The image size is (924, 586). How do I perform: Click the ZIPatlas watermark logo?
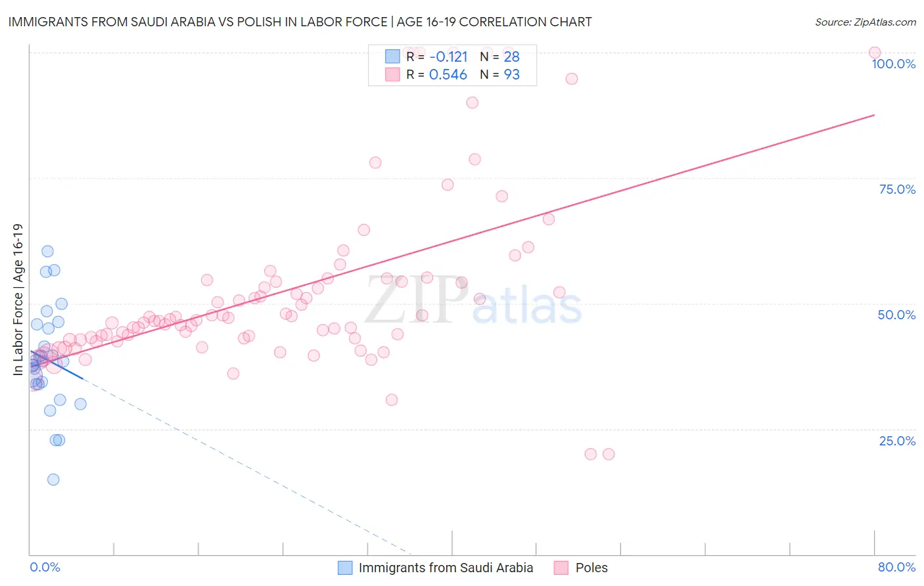[473, 301]
